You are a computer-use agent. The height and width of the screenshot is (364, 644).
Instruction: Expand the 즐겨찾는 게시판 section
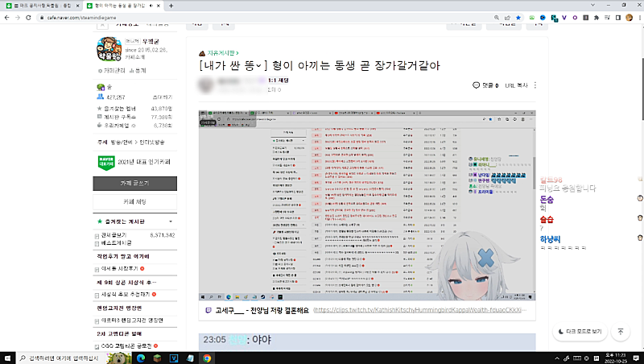(x=170, y=220)
